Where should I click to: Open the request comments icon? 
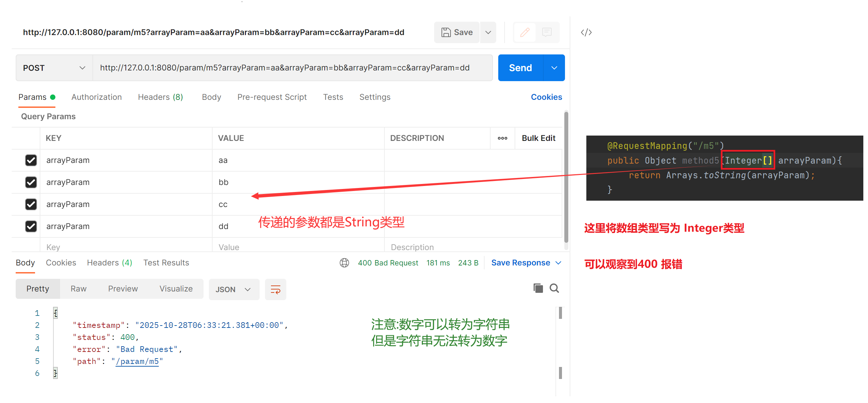tap(547, 32)
